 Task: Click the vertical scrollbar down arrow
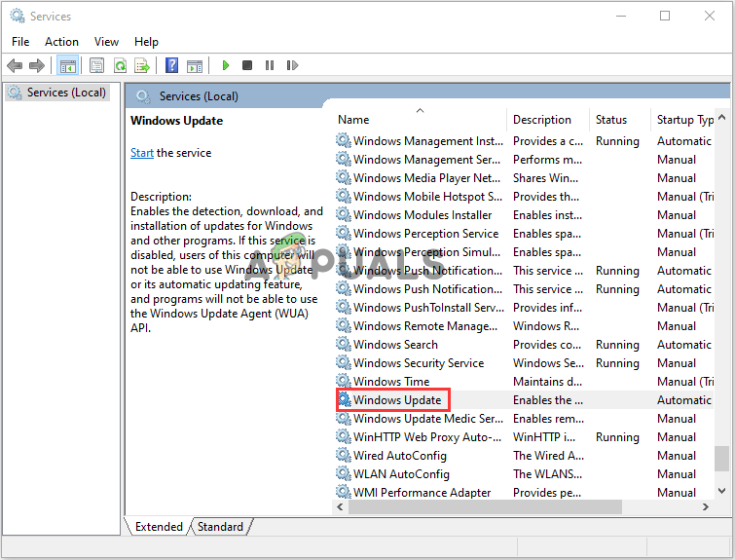coord(722,491)
